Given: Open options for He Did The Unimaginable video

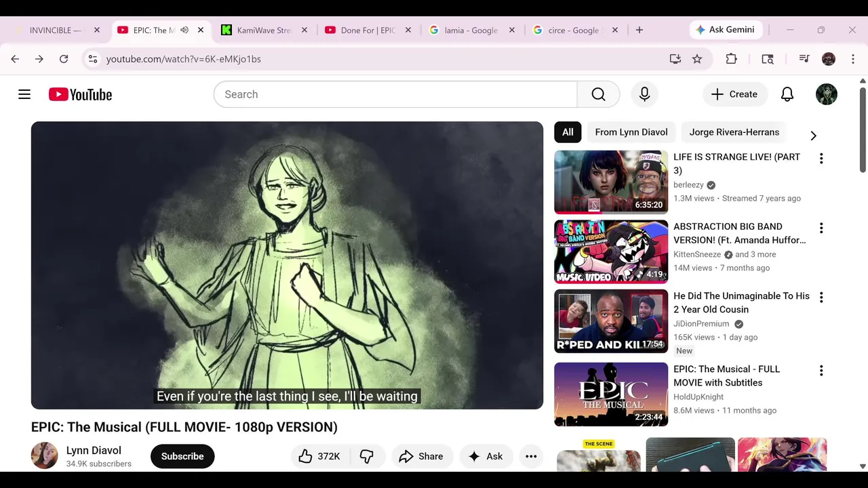Looking at the screenshot, I should tap(821, 297).
